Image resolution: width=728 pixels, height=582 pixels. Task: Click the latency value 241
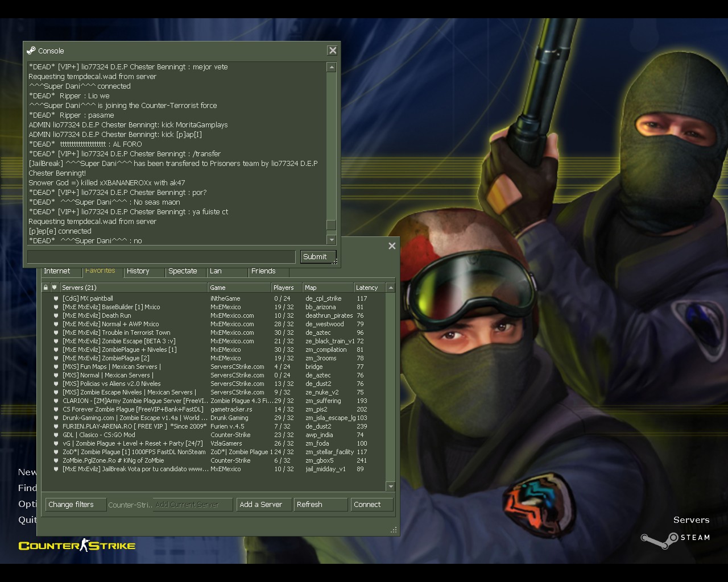(x=362, y=460)
